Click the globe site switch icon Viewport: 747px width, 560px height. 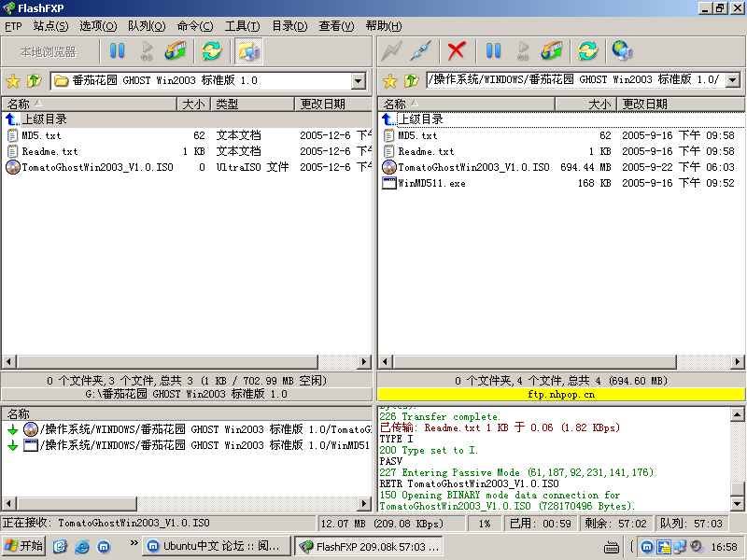[622, 51]
